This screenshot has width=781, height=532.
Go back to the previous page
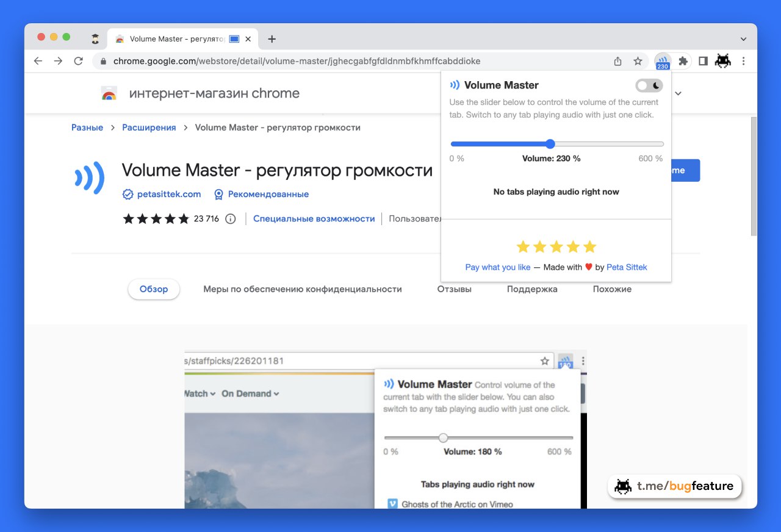click(38, 61)
